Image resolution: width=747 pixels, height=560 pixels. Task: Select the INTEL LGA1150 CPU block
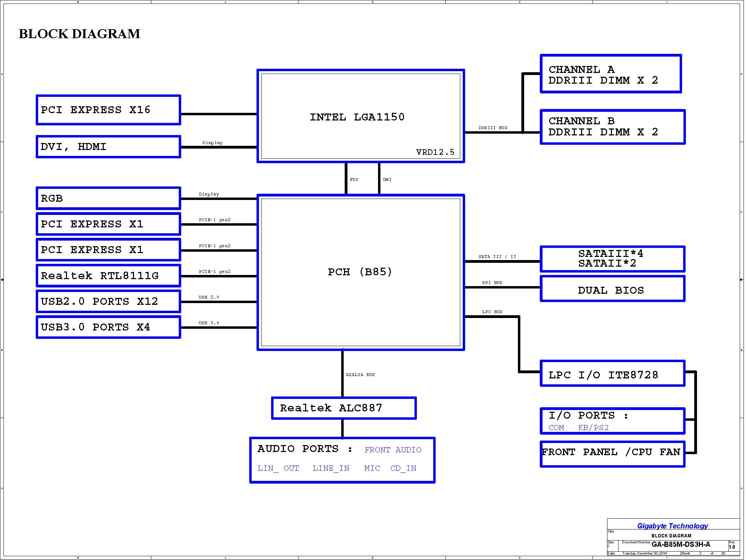coord(361,116)
